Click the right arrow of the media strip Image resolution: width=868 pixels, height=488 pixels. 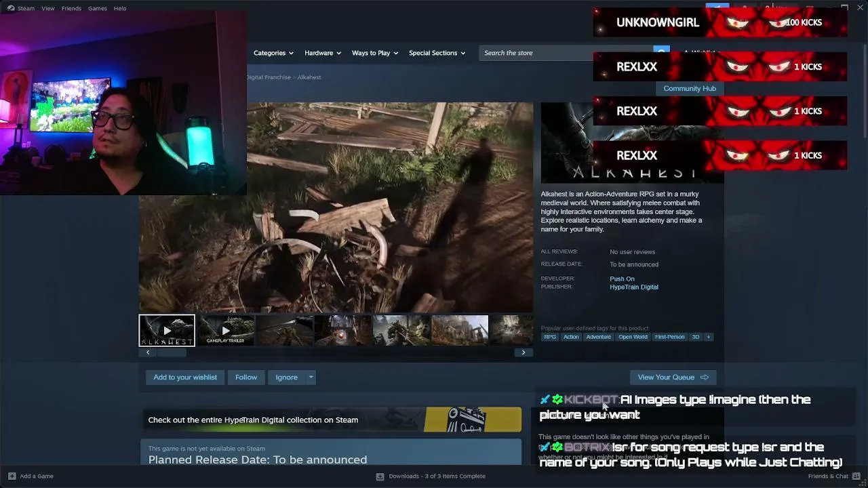pyautogui.click(x=524, y=352)
